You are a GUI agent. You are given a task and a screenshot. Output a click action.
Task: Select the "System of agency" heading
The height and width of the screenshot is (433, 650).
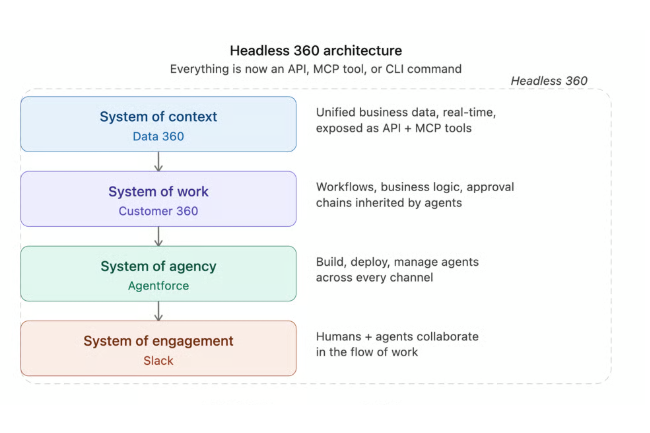[x=158, y=266]
